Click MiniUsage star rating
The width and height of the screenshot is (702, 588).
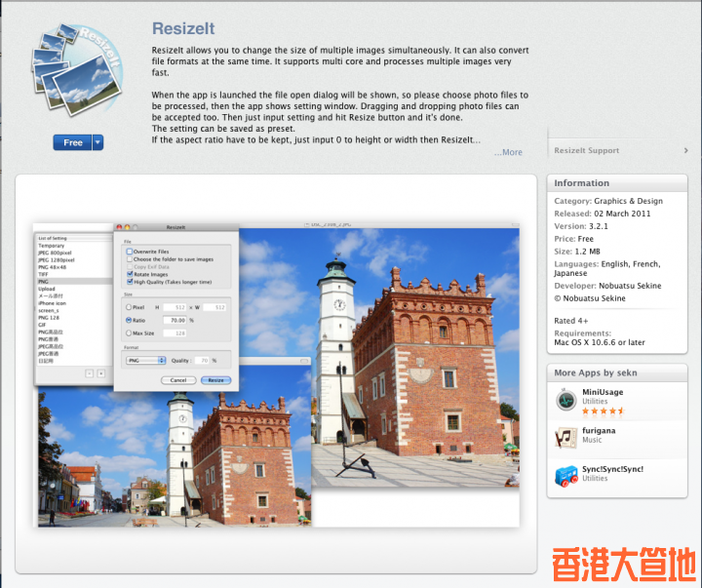(603, 411)
